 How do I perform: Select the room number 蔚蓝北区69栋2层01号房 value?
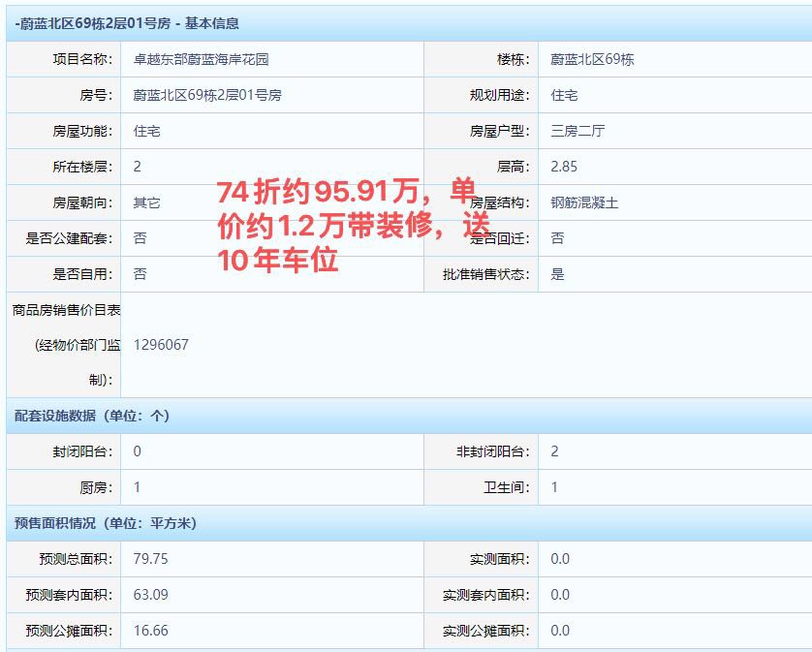207,95
